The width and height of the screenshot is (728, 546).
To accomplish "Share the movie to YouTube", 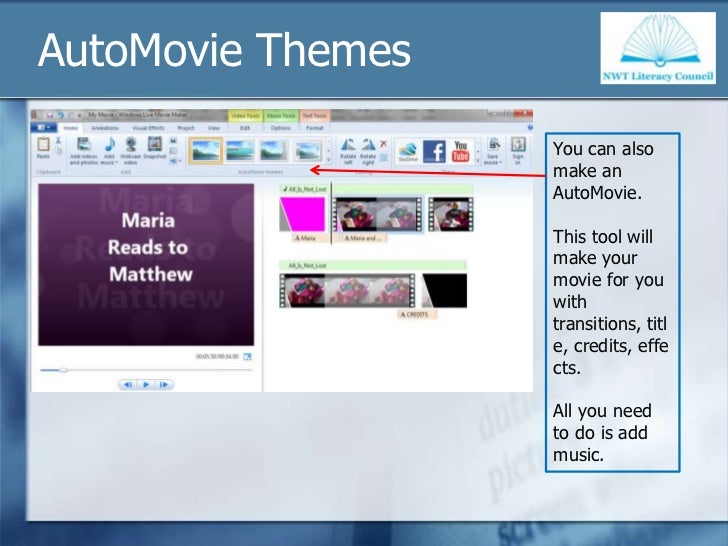I will coord(461,151).
